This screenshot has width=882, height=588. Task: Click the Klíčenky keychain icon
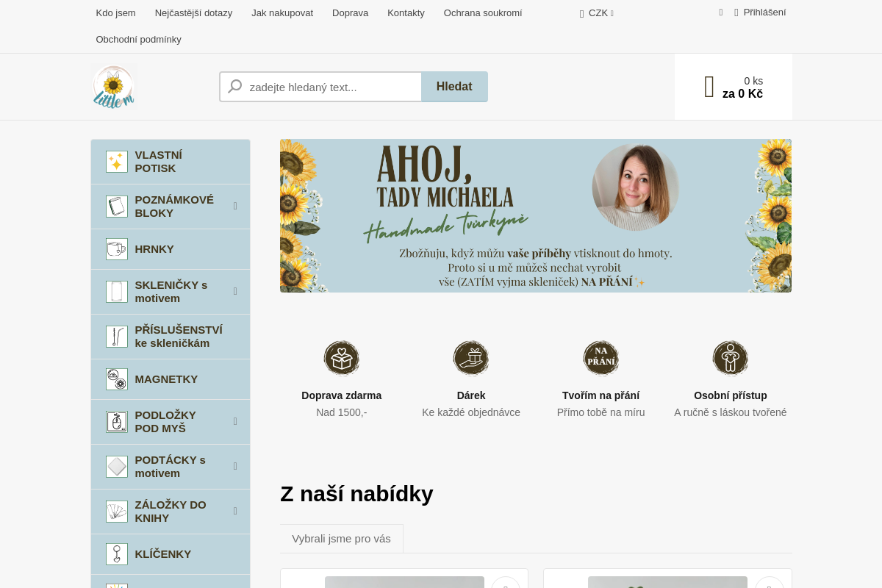(x=116, y=554)
